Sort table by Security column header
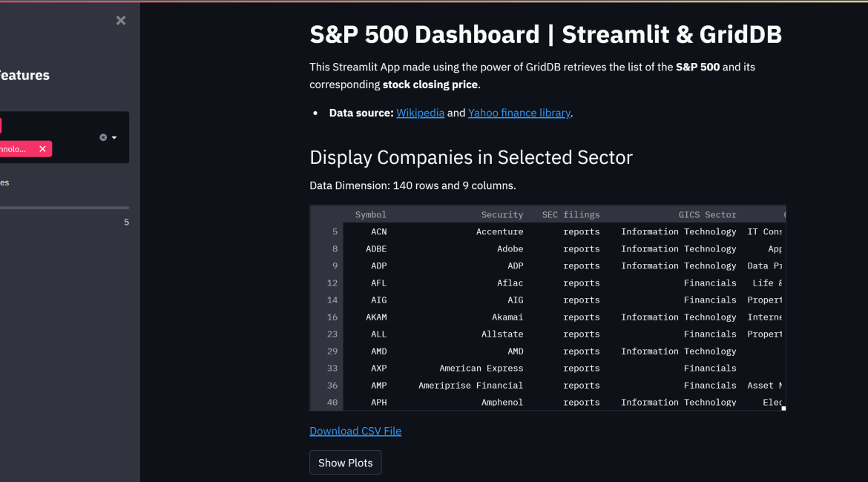 502,214
